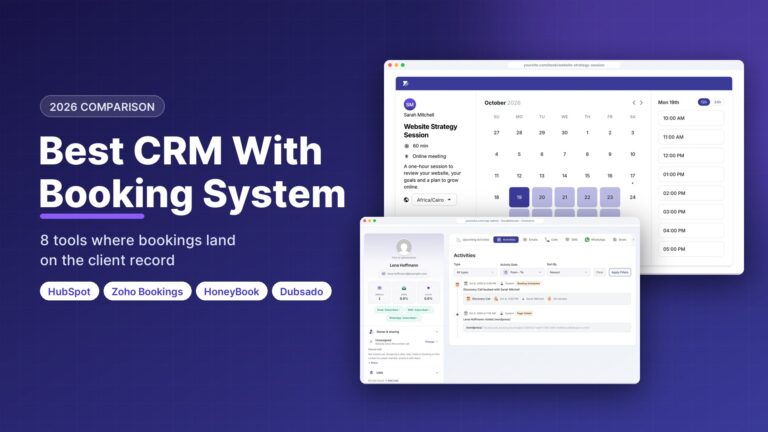
Task: Click the Dubsado pill
Action: (x=302, y=291)
